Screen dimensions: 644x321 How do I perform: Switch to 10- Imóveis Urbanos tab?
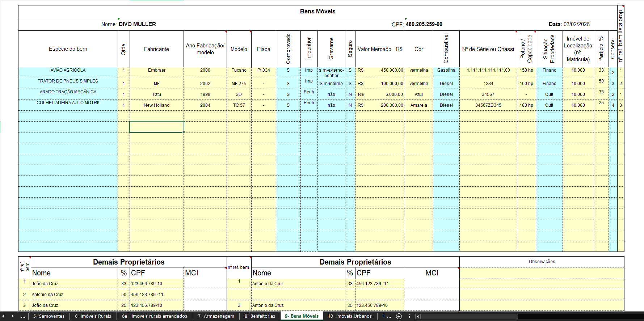coord(350,316)
